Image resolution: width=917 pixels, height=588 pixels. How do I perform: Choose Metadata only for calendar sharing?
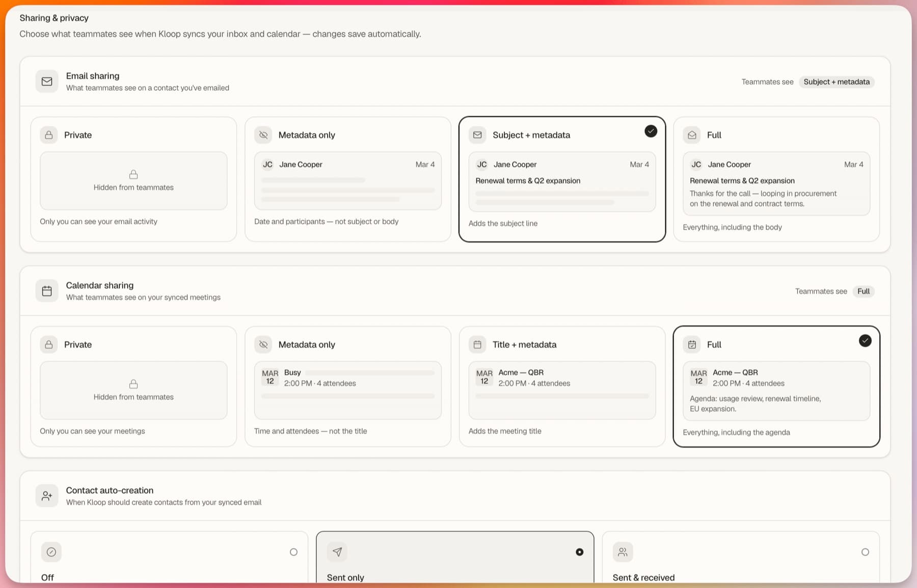tap(348, 387)
